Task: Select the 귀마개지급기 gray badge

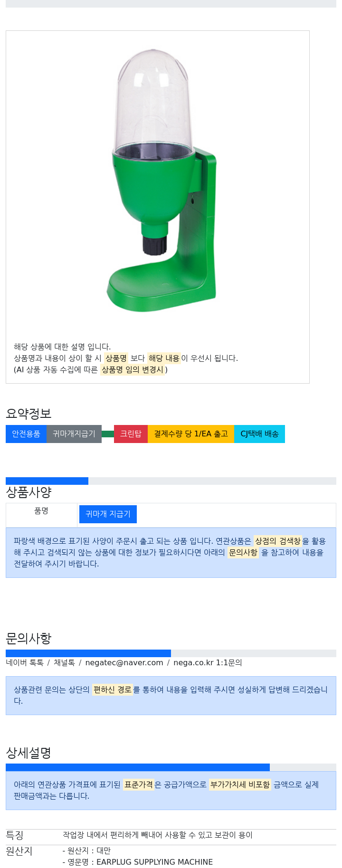Action: 74,434
